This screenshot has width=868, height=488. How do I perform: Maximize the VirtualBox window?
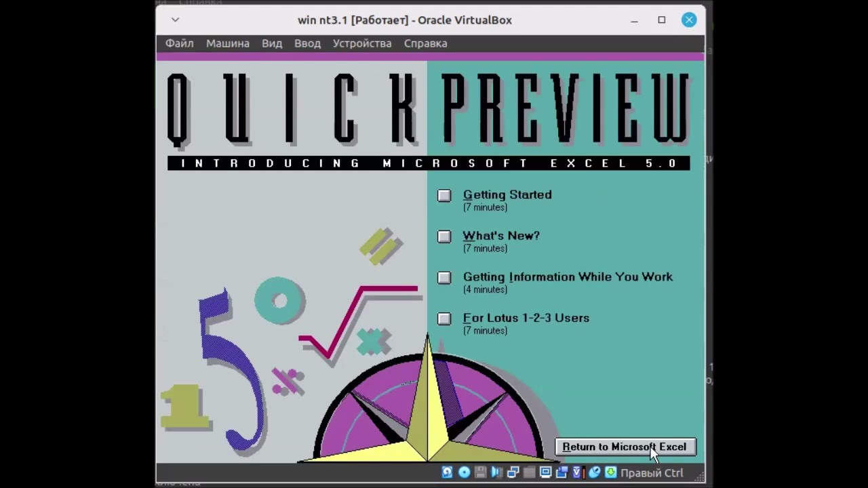(662, 20)
